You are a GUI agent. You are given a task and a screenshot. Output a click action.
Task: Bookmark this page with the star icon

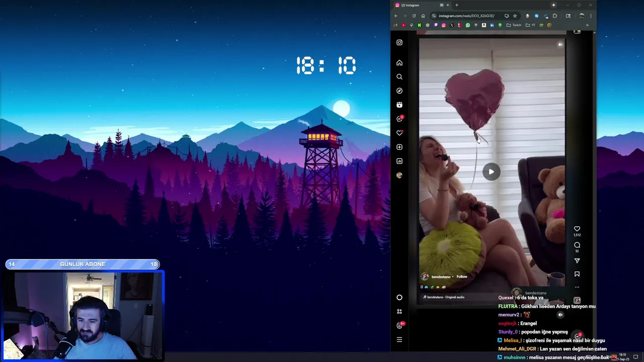click(515, 16)
